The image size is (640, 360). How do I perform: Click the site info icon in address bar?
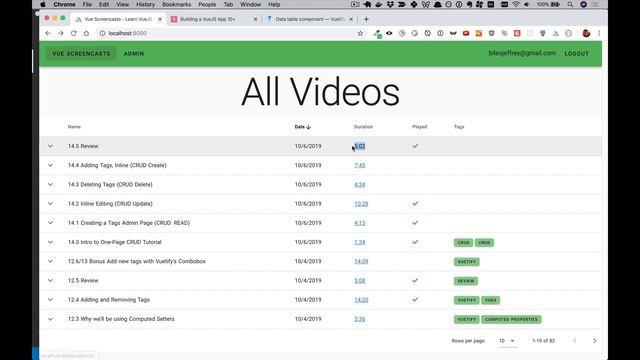(x=102, y=33)
